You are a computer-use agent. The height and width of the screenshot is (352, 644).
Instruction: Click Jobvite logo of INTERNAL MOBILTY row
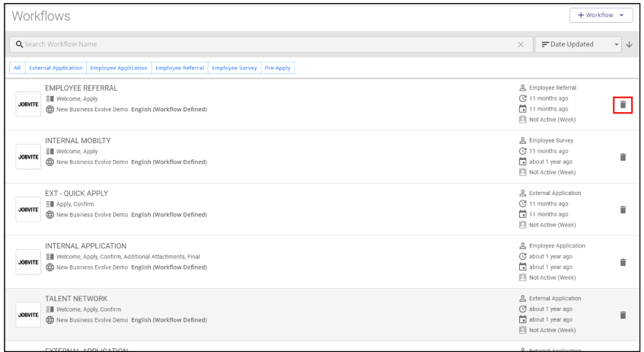click(x=28, y=157)
